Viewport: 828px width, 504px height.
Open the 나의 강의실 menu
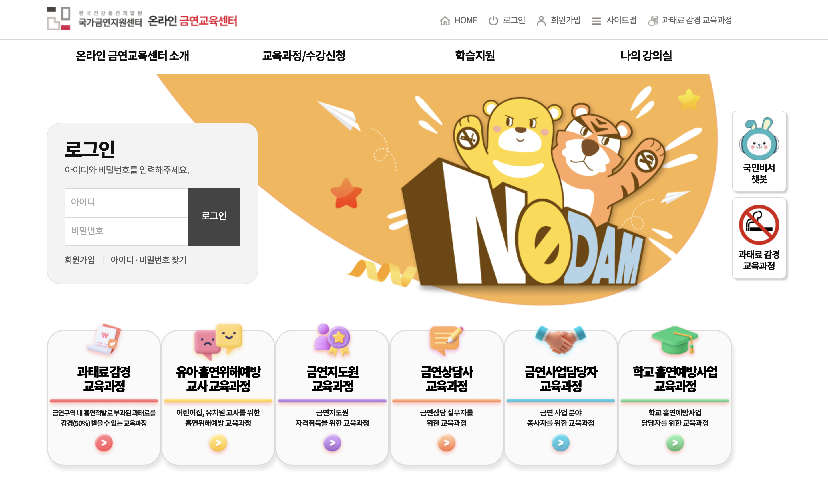click(646, 56)
